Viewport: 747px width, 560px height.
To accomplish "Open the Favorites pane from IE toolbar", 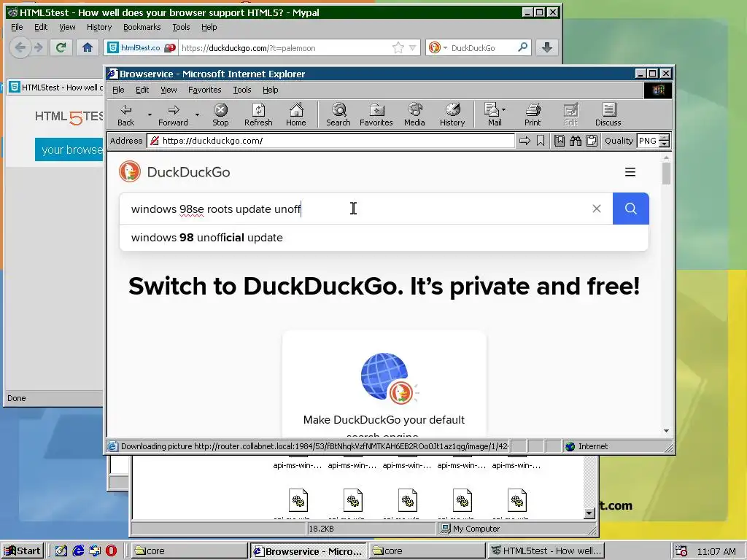I will 376,115.
